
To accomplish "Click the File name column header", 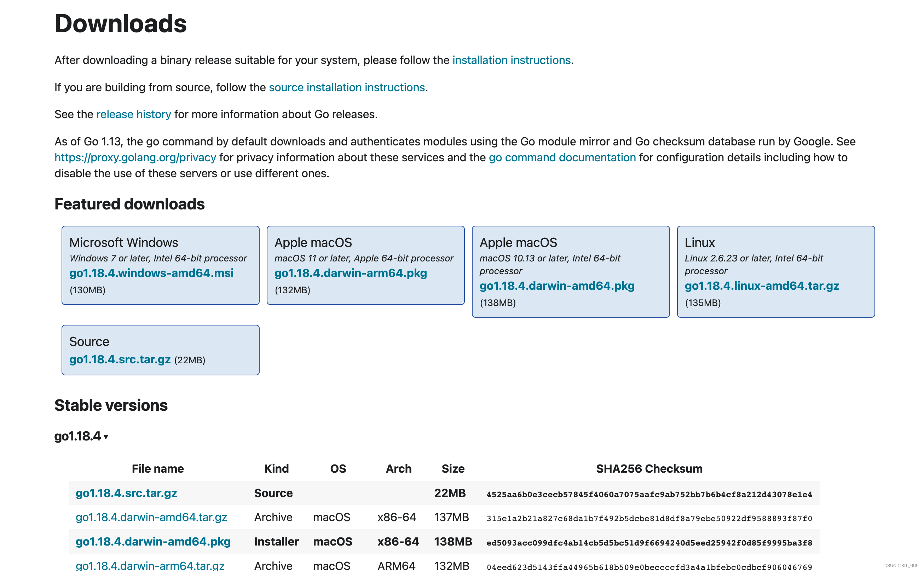I will click(157, 468).
